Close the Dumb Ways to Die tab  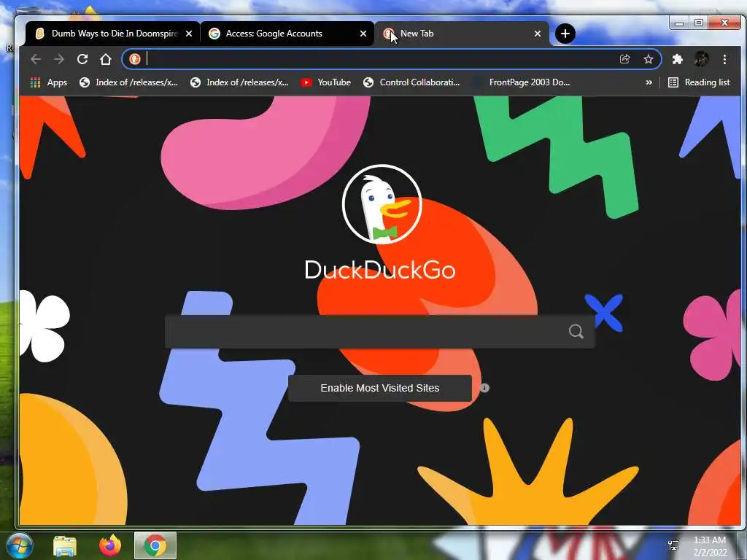click(189, 34)
